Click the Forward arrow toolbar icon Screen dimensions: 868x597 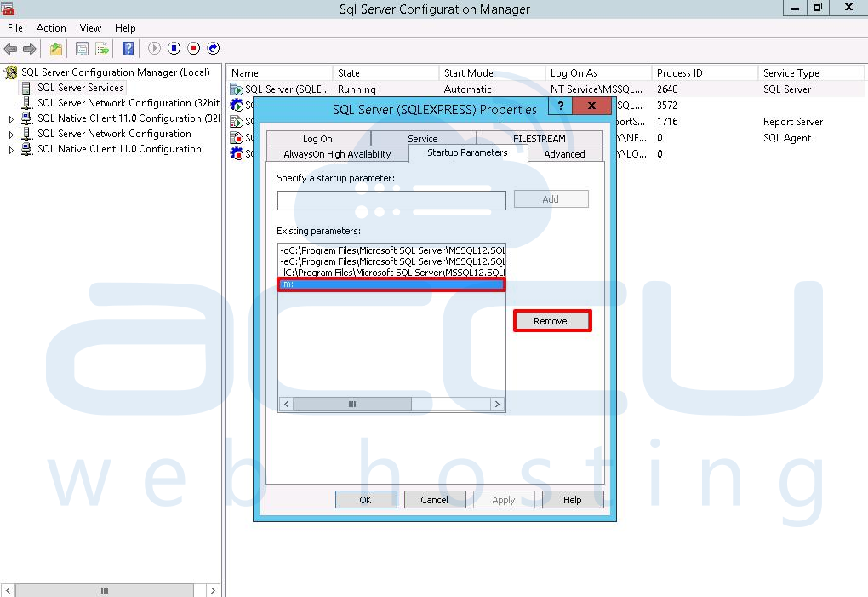pos(29,49)
